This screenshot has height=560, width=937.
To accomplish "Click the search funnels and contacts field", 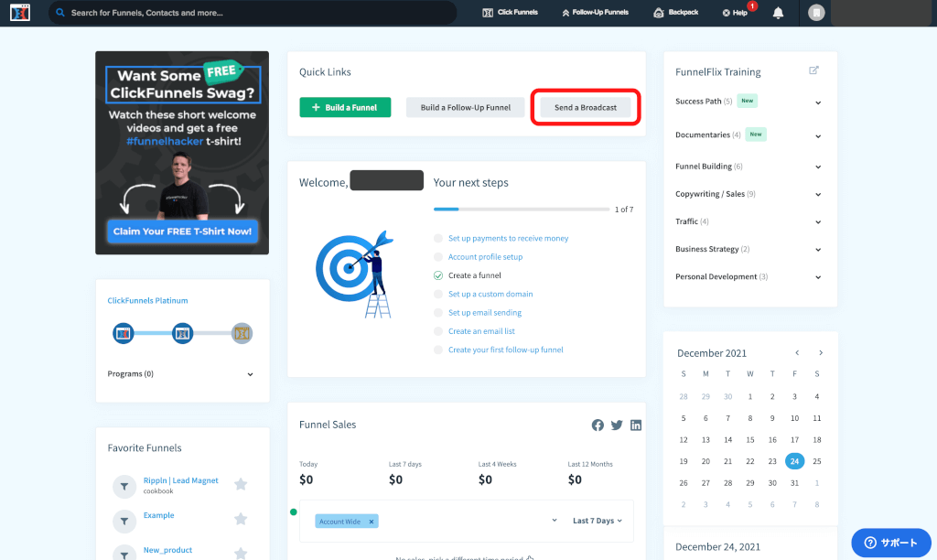I will tap(256, 13).
